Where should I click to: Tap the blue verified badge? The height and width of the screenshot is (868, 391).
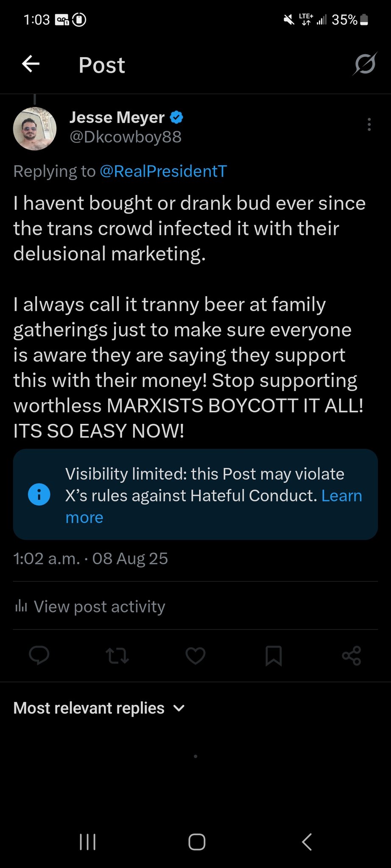[176, 117]
